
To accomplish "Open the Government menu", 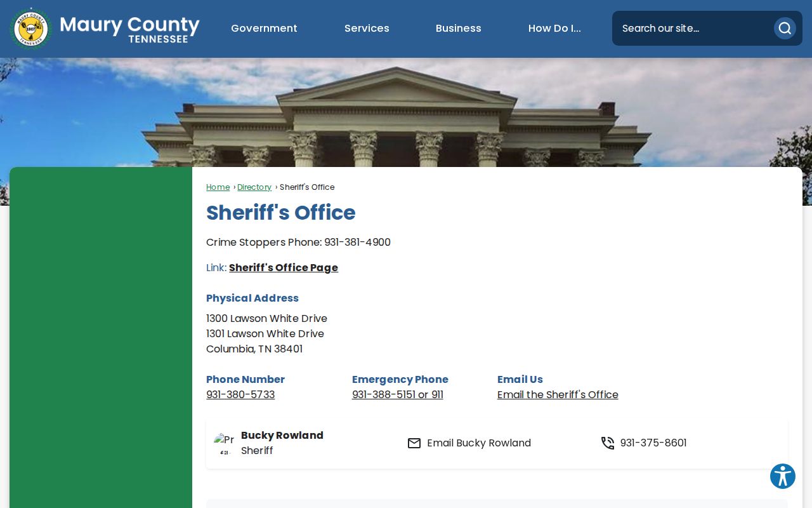I will point(264,29).
